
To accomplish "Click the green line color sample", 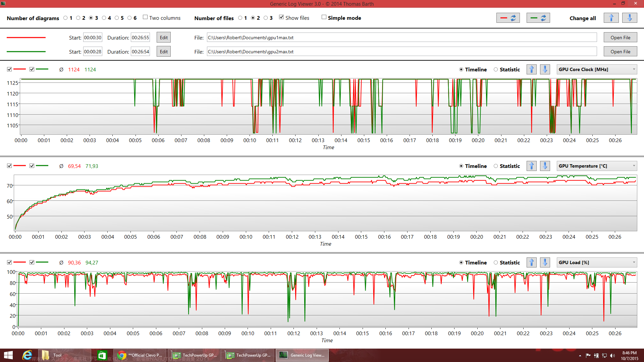I will tap(26, 52).
